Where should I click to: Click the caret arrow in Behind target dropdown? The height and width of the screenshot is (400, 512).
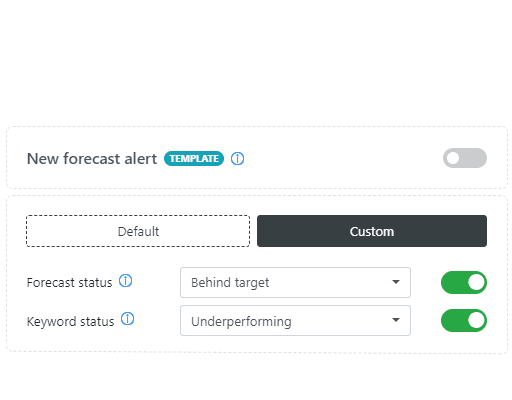click(396, 282)
